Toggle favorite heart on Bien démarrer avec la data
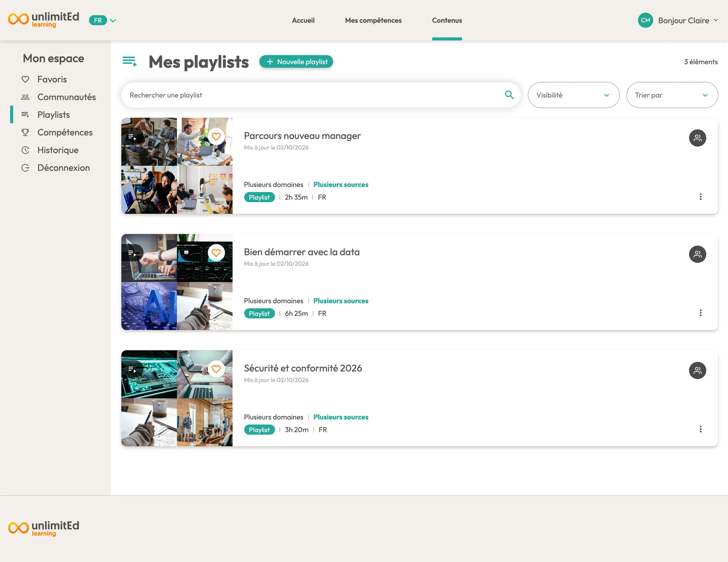The image size is (728, 562). (x=216, y=253)
